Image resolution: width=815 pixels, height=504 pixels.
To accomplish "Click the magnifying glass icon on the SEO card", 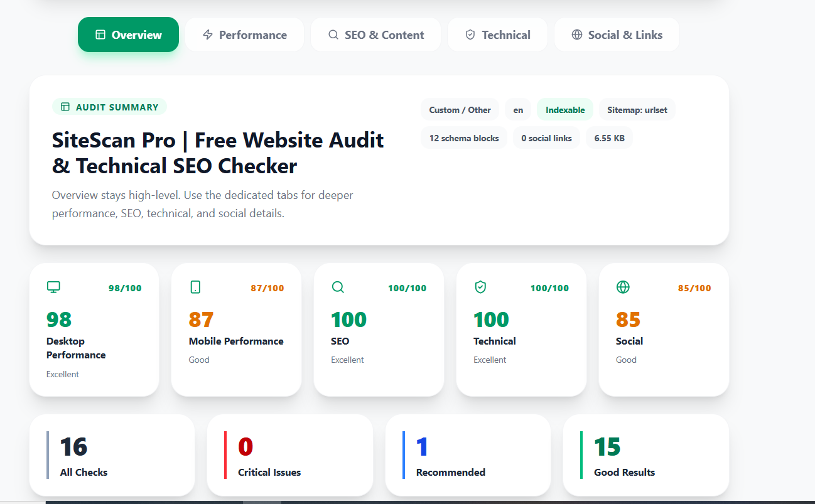I will point(338,286).
